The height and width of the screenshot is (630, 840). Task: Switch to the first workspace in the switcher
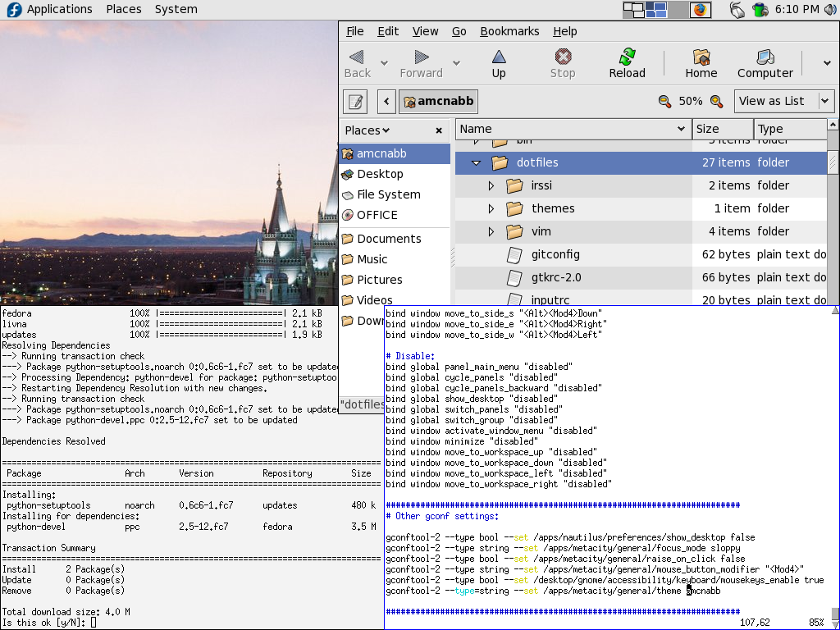pyautogui.click(x=634, y=10)
